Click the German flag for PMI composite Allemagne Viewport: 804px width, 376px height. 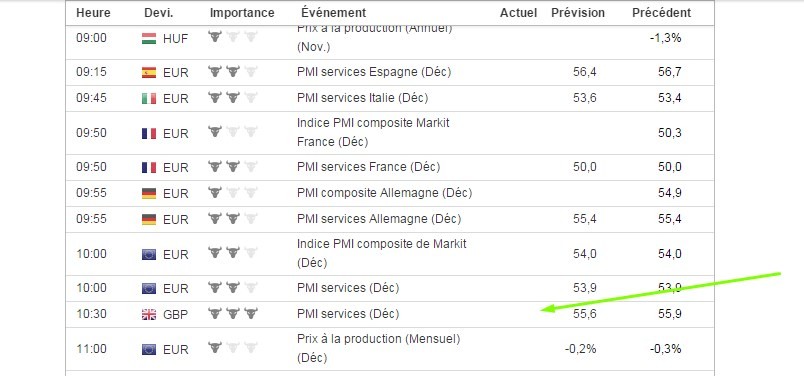click(x=149, y=193)
